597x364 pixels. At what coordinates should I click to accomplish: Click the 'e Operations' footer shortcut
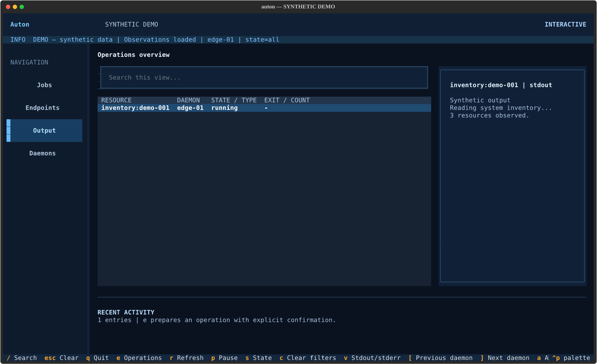pyautogui.click(x=139, y=358)
